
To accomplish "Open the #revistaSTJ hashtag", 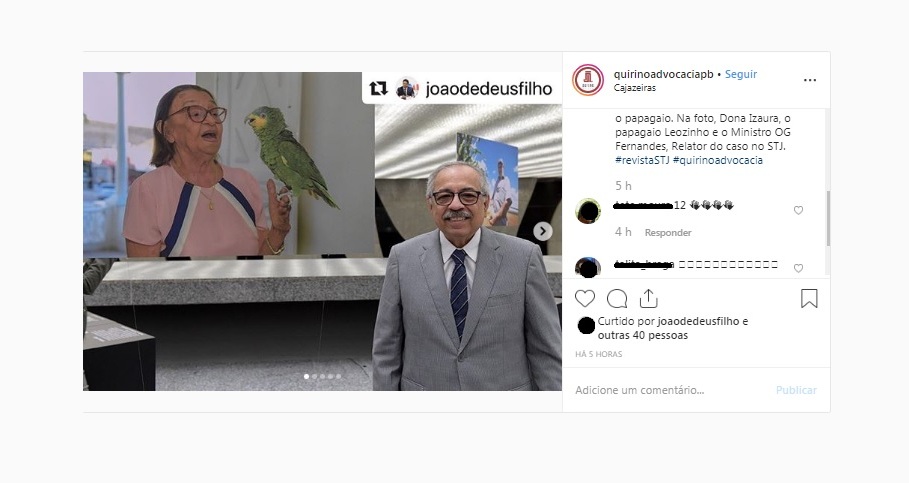I will 642,160.
